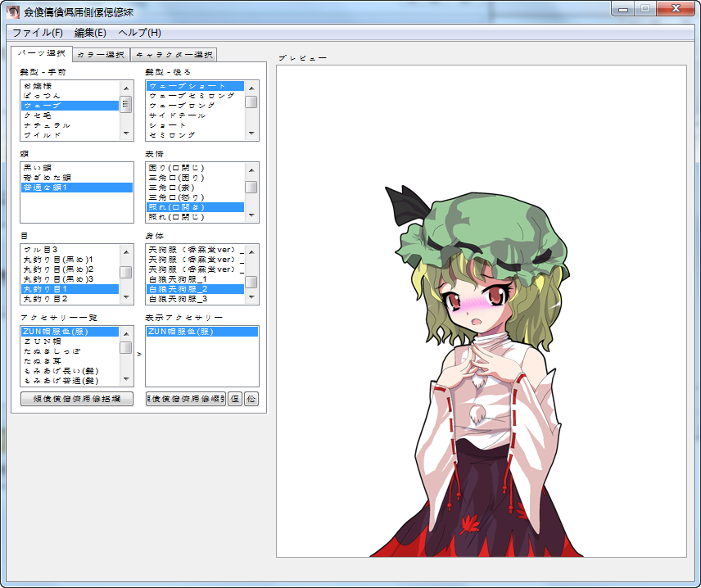
Task: Select ツル目3 in the eye list
Action: click(x=70, y=250)
